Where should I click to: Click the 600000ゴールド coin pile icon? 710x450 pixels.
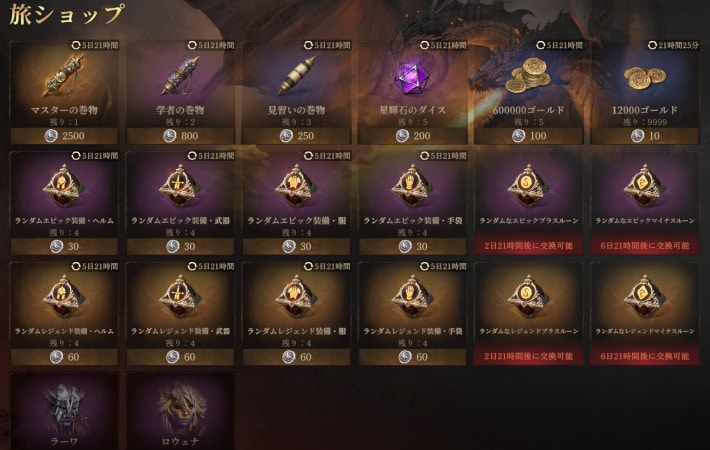point(528,76)
